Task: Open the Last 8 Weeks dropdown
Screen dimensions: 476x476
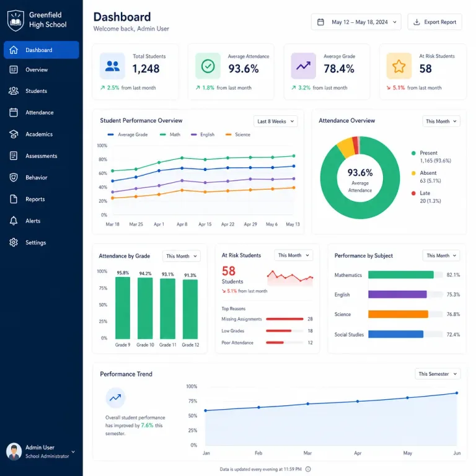Action: click(275, 121)
